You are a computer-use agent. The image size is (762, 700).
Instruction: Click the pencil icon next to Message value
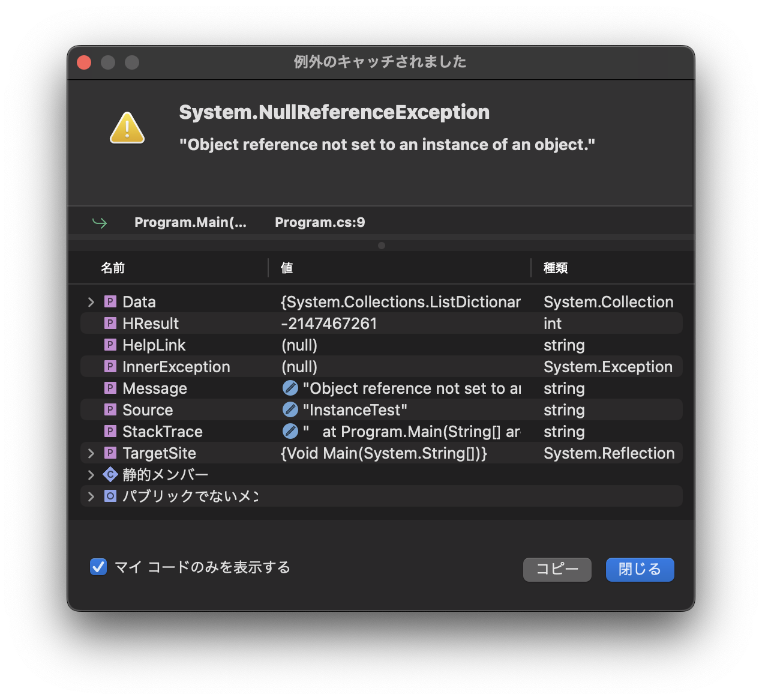290,388
